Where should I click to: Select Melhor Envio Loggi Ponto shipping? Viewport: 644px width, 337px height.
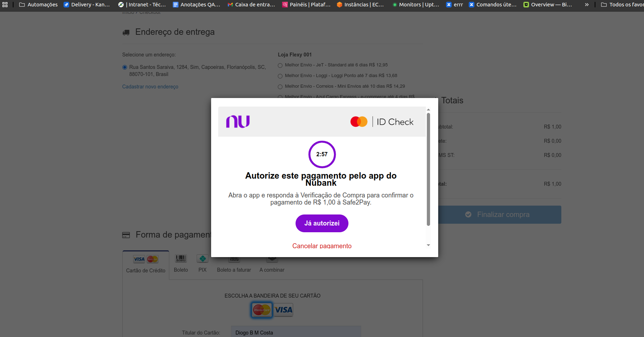point(280,76)
